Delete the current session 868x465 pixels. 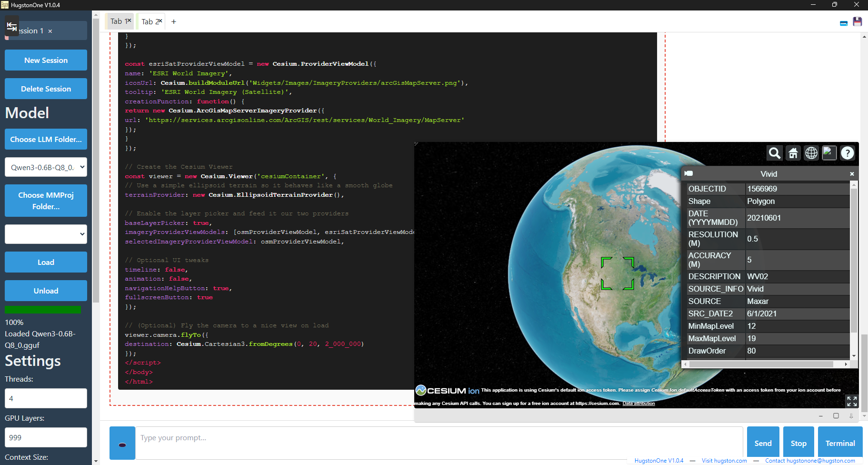(x=46, y=89)
